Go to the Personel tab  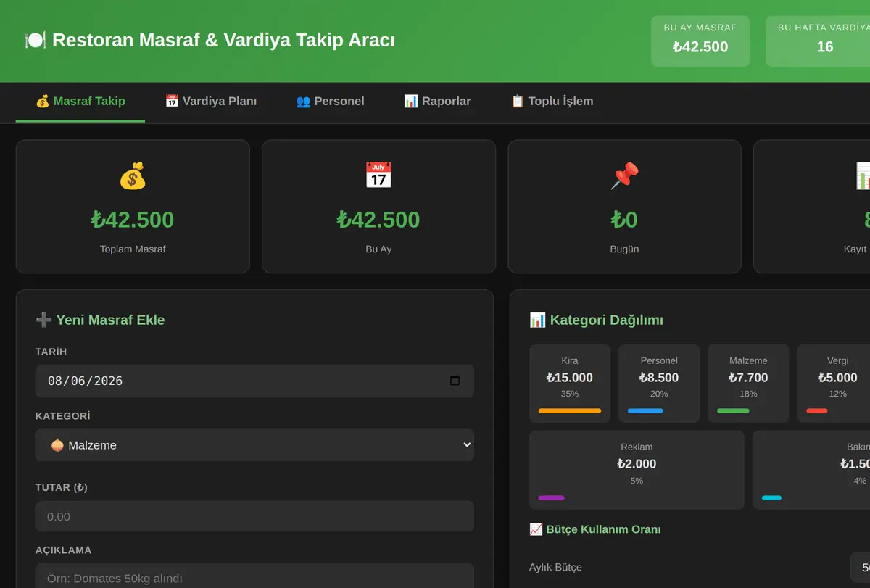click(x=330, y=102)
